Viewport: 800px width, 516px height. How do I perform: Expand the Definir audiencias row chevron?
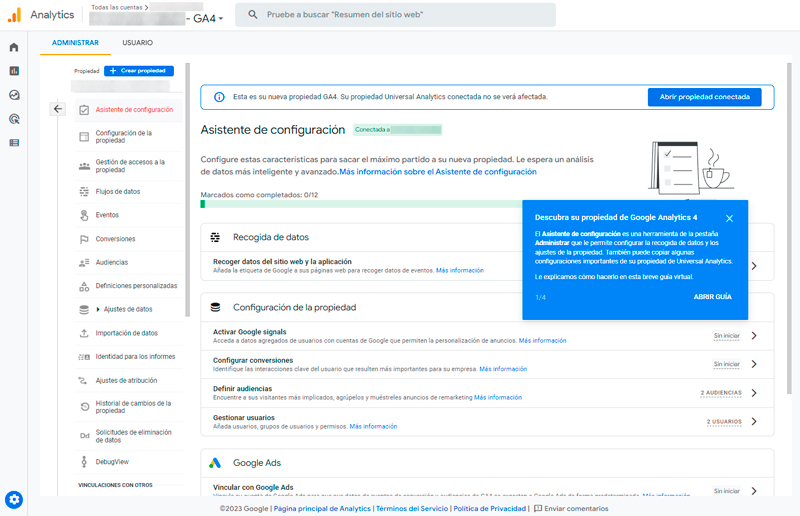coord(754,393)
